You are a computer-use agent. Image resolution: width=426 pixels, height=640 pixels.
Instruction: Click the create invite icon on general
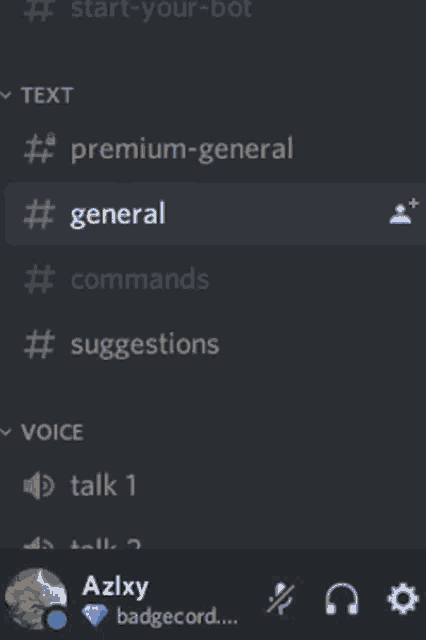tap(404, 212)
